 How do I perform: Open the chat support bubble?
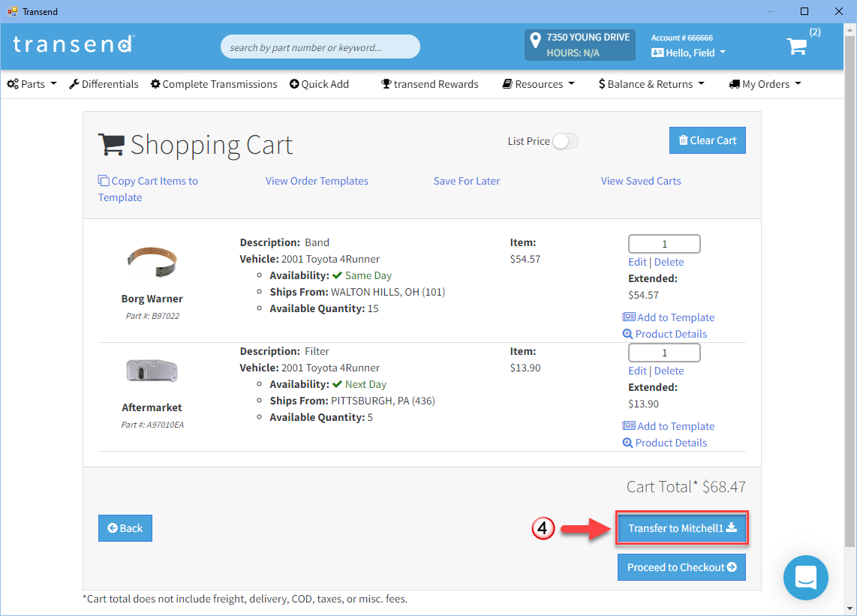point(805,578)
